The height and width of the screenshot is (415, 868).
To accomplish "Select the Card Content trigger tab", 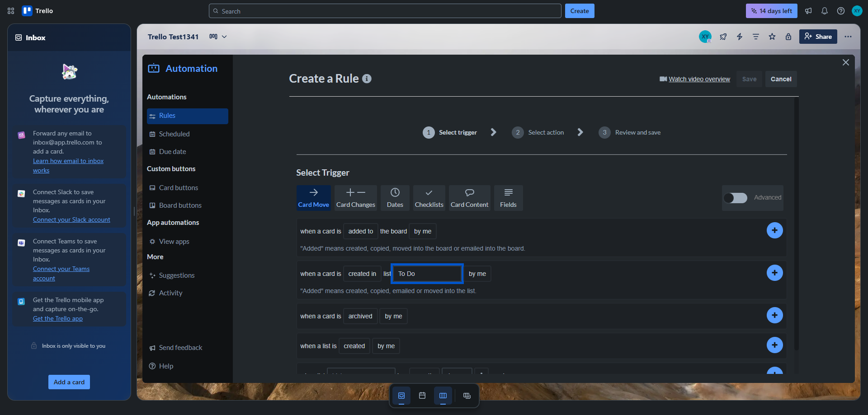I will coord(470,198).
